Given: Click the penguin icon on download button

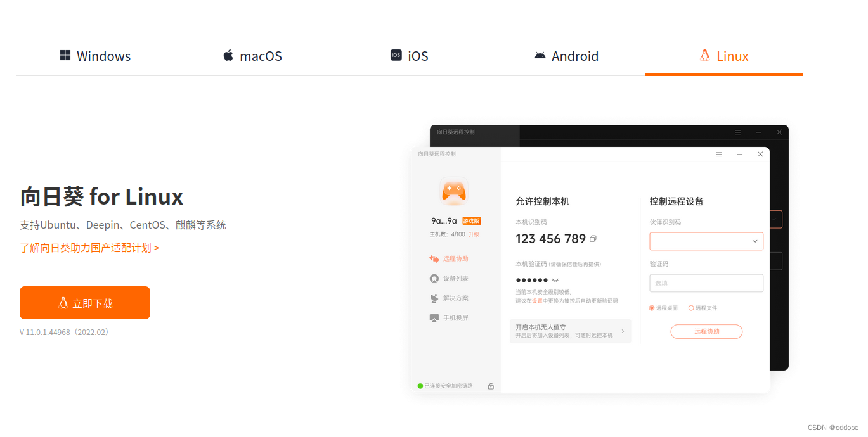Looking at the screenshot, I should (63, 303).
